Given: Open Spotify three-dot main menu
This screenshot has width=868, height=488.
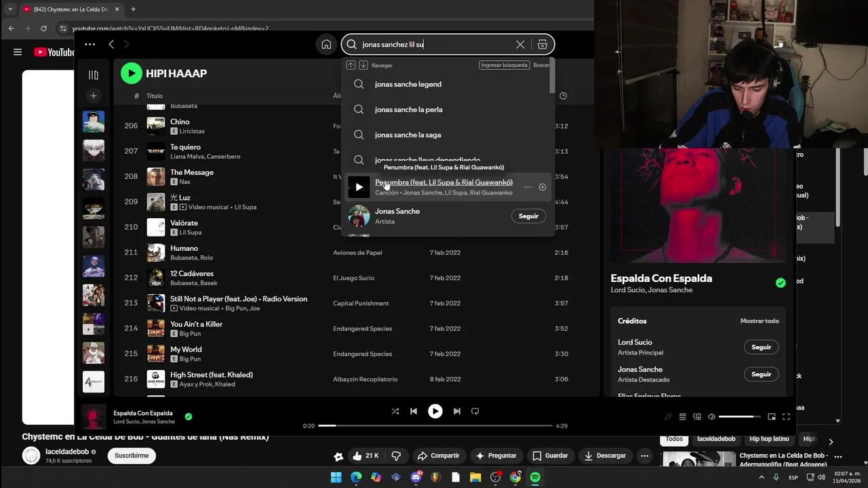Looking at the screenshot, I should (x=90, y=45).
